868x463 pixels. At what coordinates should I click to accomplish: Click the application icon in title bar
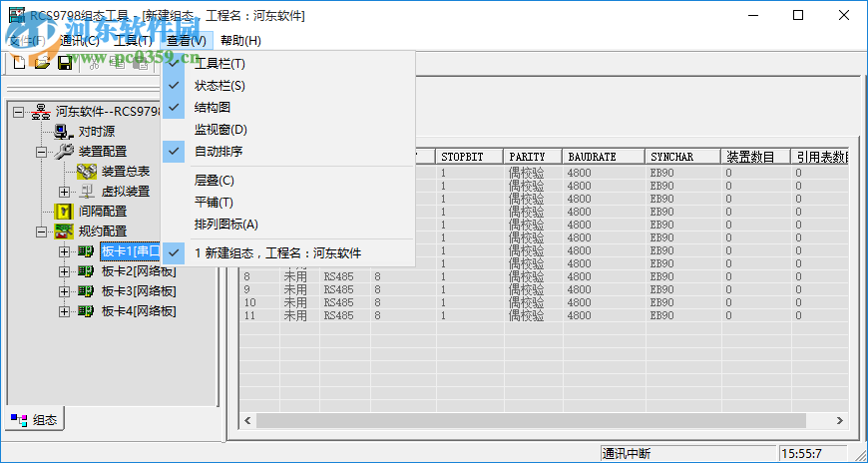pyautogui.click(x=17, y=15)
